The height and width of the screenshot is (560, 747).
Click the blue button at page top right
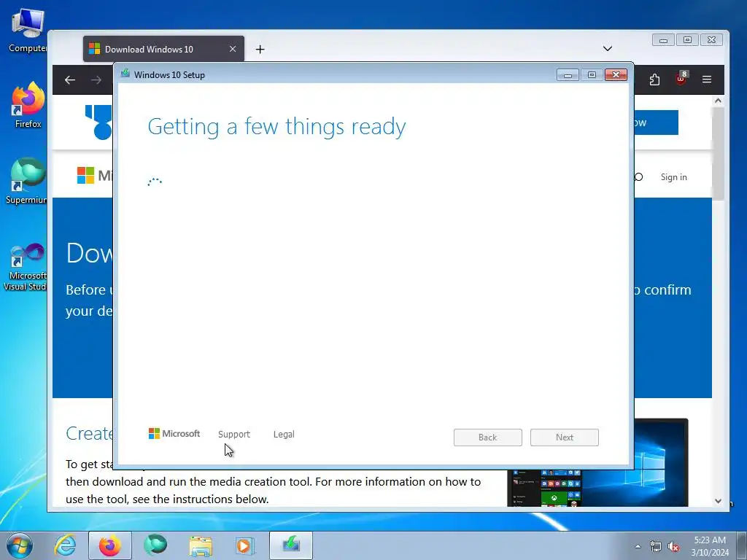(656, 122)
